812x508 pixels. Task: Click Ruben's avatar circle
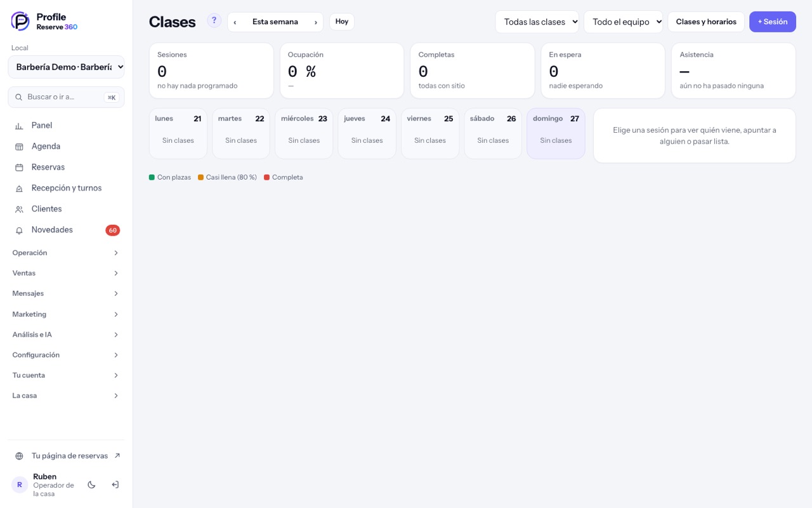point(20,485)
